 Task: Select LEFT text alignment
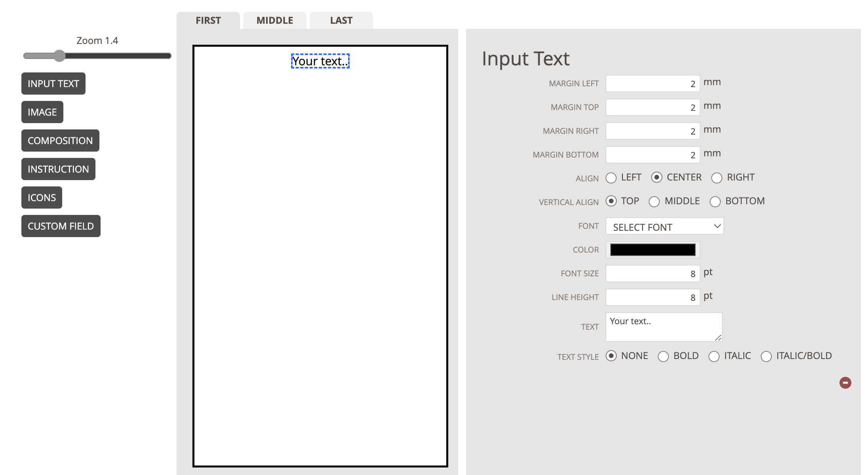[611, 178]
